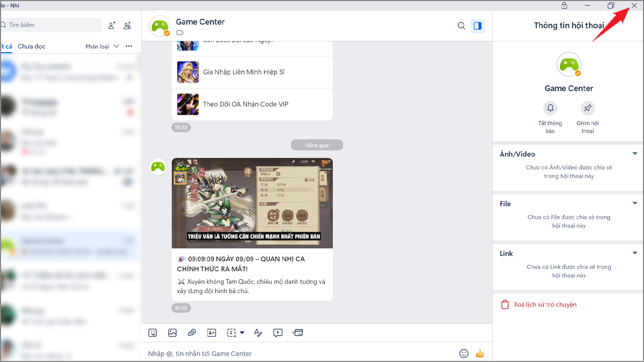Collapse the Ảnh/Video section
The height and width of the screenshot is (362, 644).
(x=635, y=154)
